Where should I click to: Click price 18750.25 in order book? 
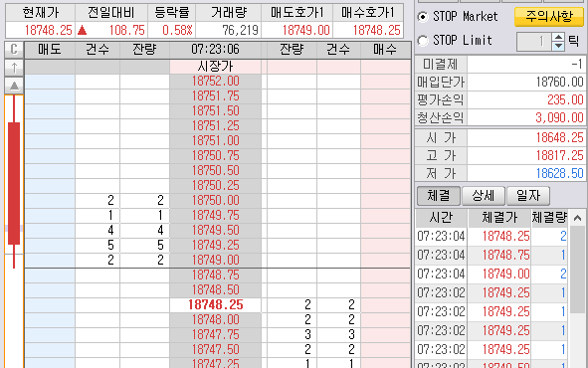click(215, 186)
